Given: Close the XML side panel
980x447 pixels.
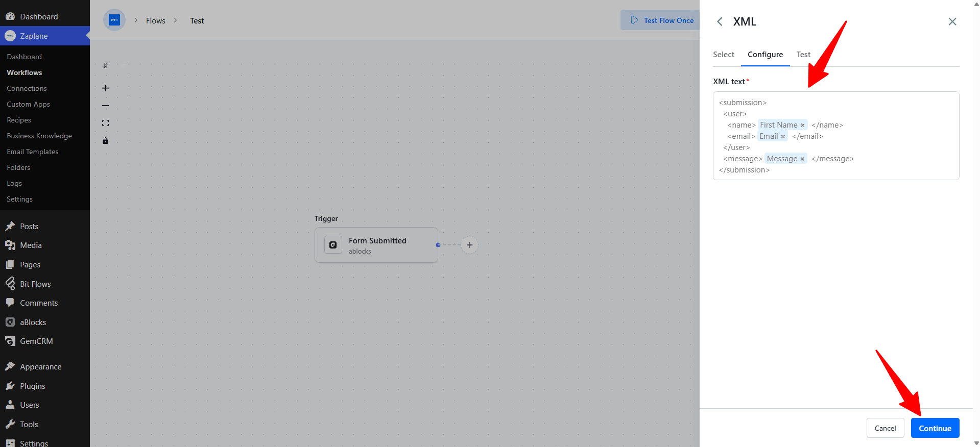Looking at the screenshot, I should pos(952,21).
